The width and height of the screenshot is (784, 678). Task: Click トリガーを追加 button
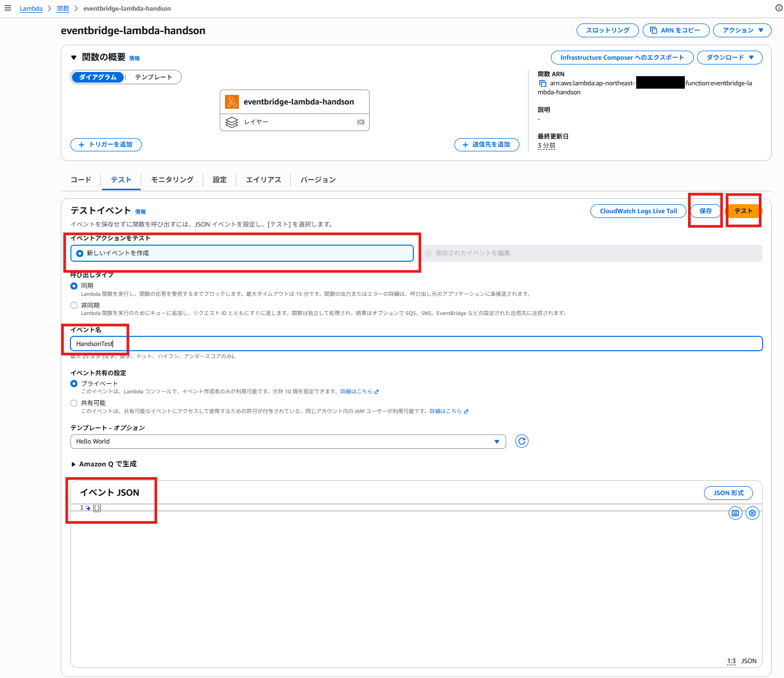tap(106, 144)
